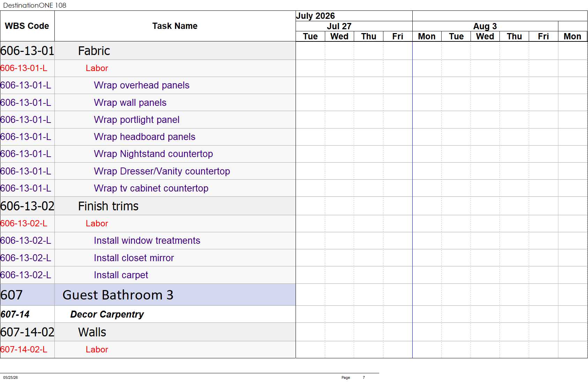588x382 pixels.
Task: Select the Finish trims task name
Action: pyautogui.click(x=108, y=206)
